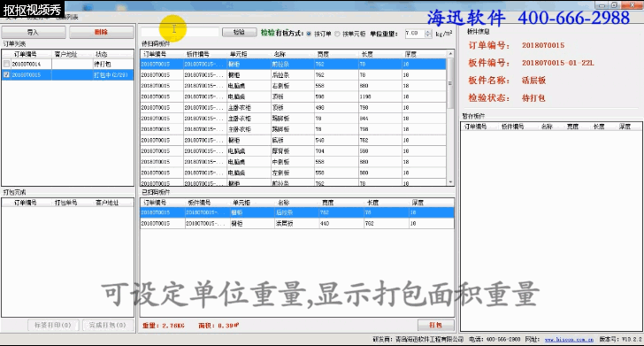Click 单元柜 header in pending parts table
Screen dimensions: 644x346
coord(238,54)
